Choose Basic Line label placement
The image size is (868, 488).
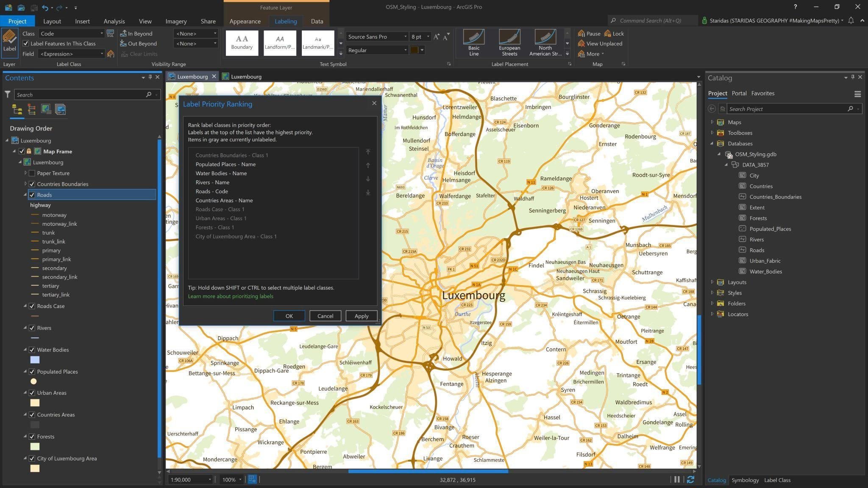point(473,43)
